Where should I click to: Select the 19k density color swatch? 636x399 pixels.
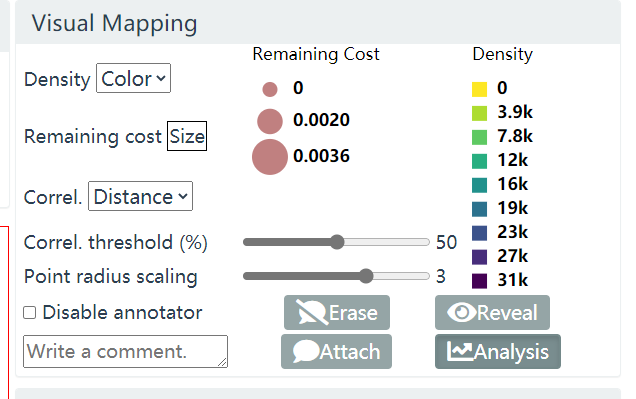(x=479, y=209)
